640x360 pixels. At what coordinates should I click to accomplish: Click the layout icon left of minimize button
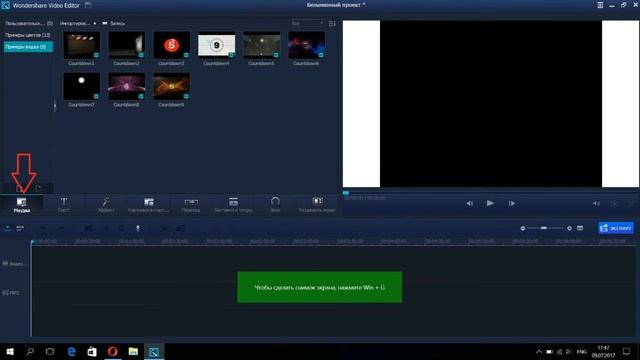coord(600,5)
